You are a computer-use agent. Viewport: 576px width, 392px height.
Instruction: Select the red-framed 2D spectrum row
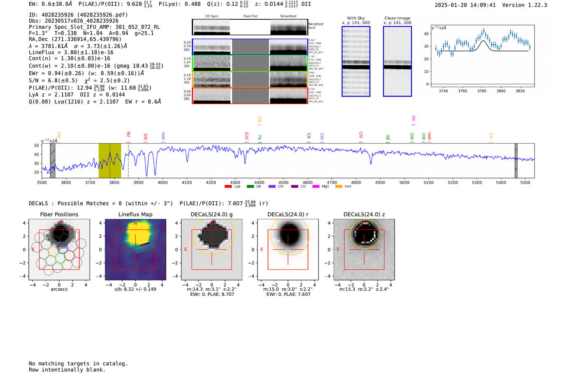click(250, 95)
